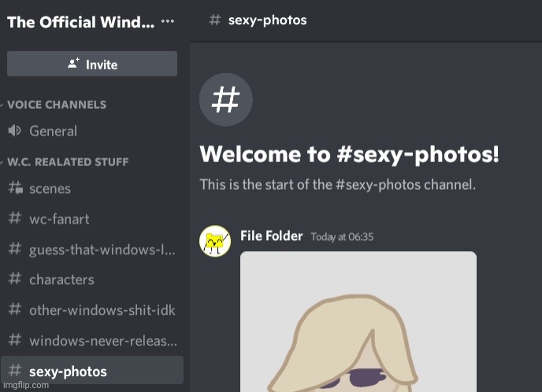Collapse the W.C. Realated Stuff category
Screen dimensions: 542x392
click(x=68, y=161)
